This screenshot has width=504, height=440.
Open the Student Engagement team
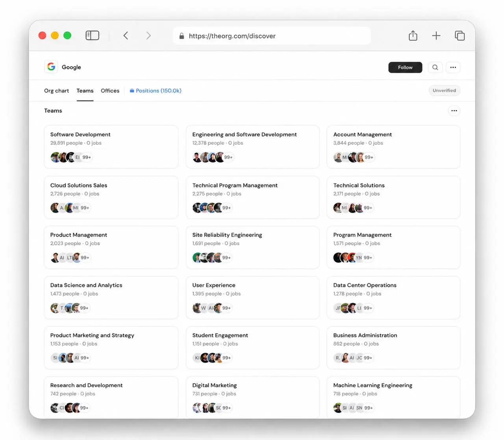[x=252, y=348]
